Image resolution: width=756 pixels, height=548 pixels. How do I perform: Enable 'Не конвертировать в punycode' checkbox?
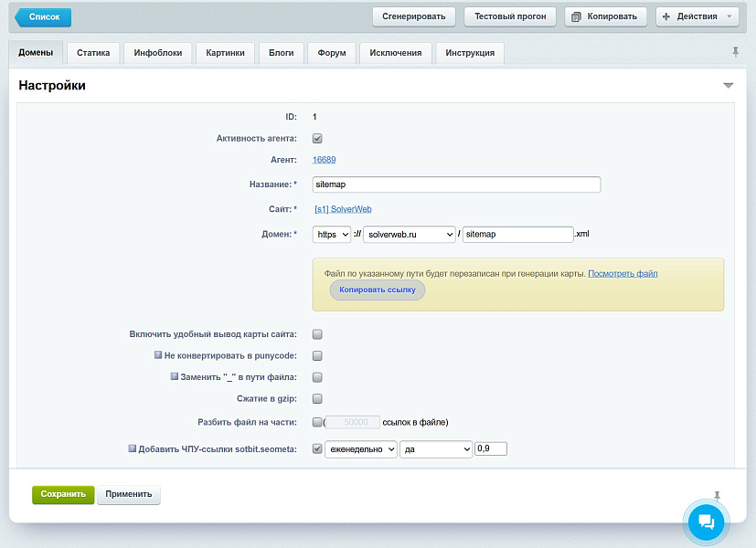point(317,356)
